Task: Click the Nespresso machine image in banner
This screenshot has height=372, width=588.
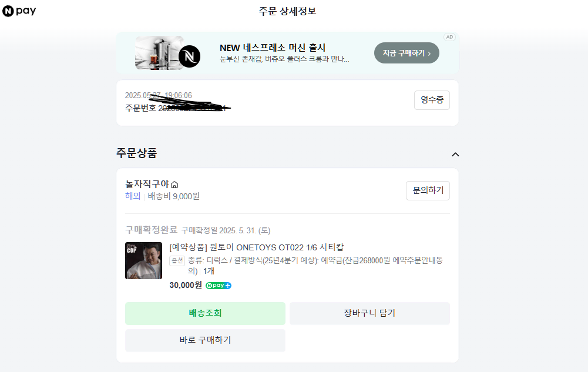Action: pyautogui.click(x=159, y=52)
